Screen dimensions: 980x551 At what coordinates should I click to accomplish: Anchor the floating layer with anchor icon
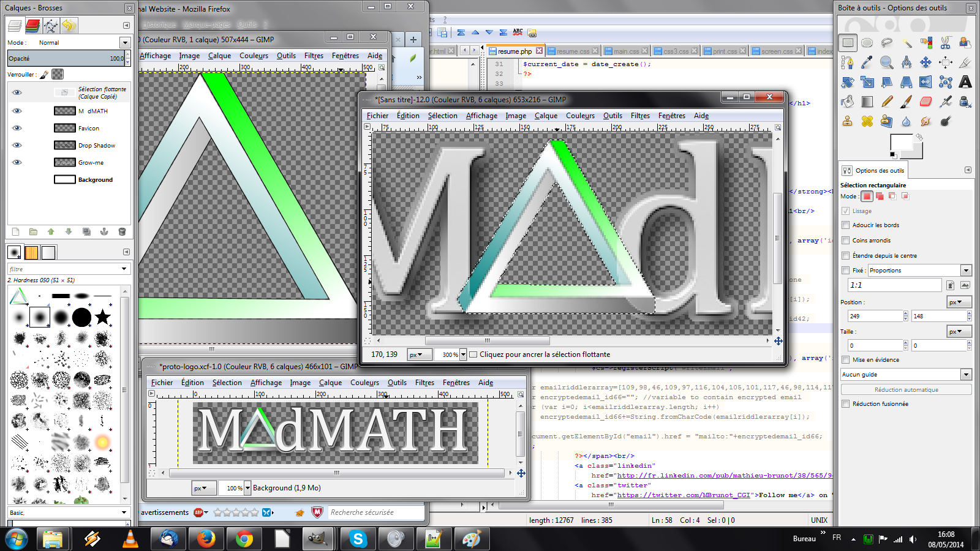(x=104, y=232)
